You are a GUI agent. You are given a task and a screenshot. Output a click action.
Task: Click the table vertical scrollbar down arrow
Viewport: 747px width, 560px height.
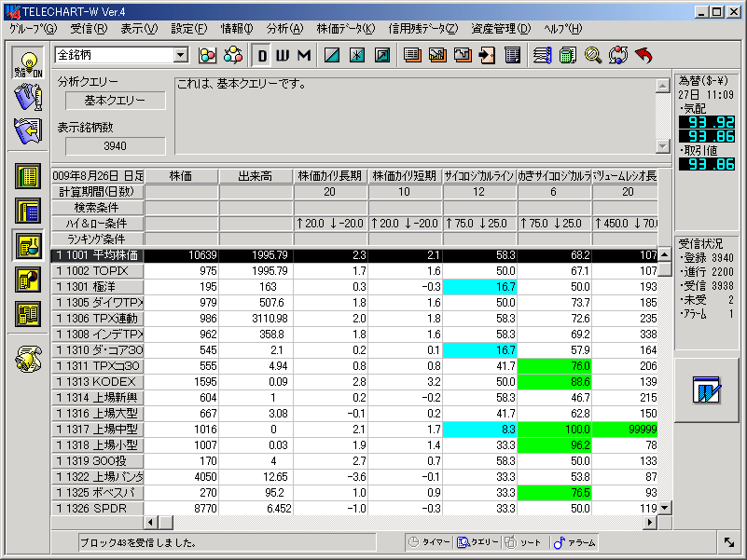(x=665, y=508)
